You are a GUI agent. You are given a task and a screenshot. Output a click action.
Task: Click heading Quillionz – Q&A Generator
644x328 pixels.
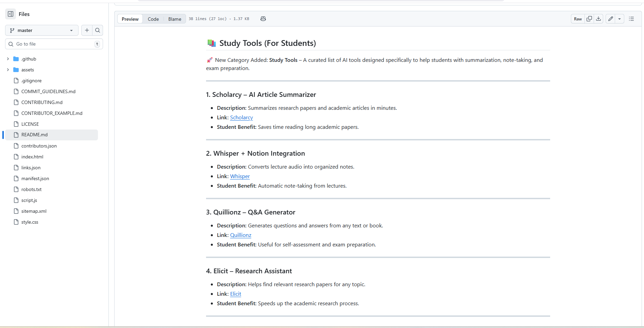coord(251,212)
